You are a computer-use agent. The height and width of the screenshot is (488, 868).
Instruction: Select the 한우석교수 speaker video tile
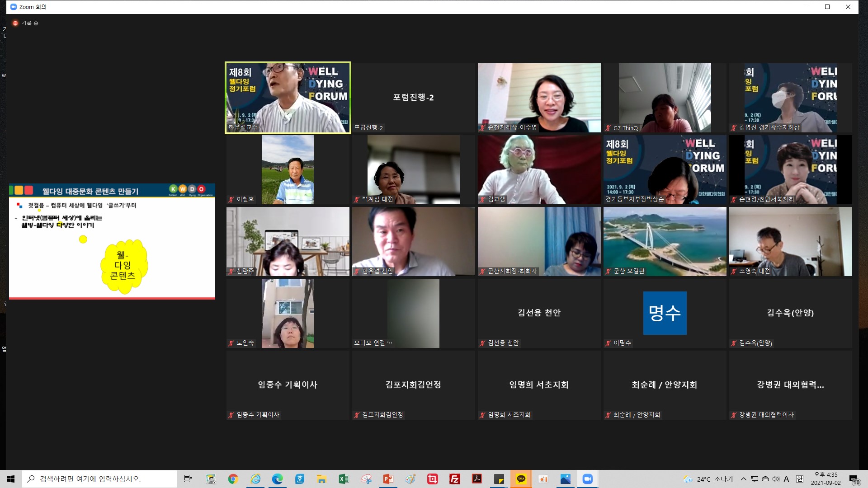tap(288, 98)
